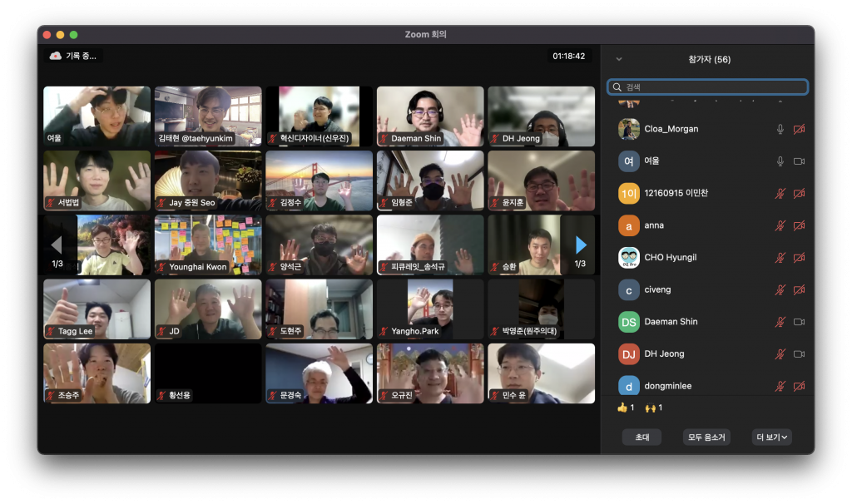Screen dimensions: 852x504
Task: Collapse participants panel with chevron
Action: [619, 59]
